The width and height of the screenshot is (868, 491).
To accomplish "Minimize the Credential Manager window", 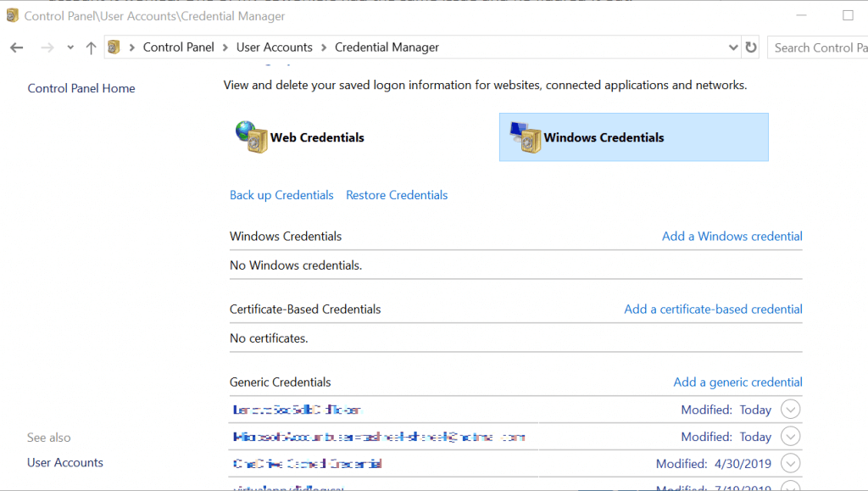I will point(801,15).
